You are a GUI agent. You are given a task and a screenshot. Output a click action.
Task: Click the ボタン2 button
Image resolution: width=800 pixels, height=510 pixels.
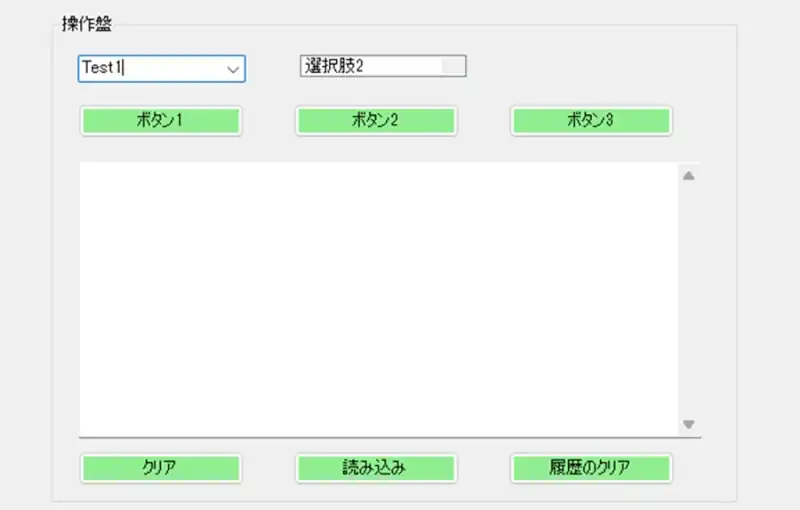tap(377, 121)
